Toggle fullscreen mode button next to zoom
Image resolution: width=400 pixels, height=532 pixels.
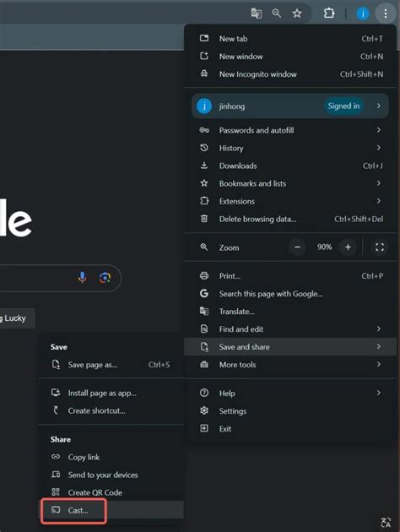(380, 247)
